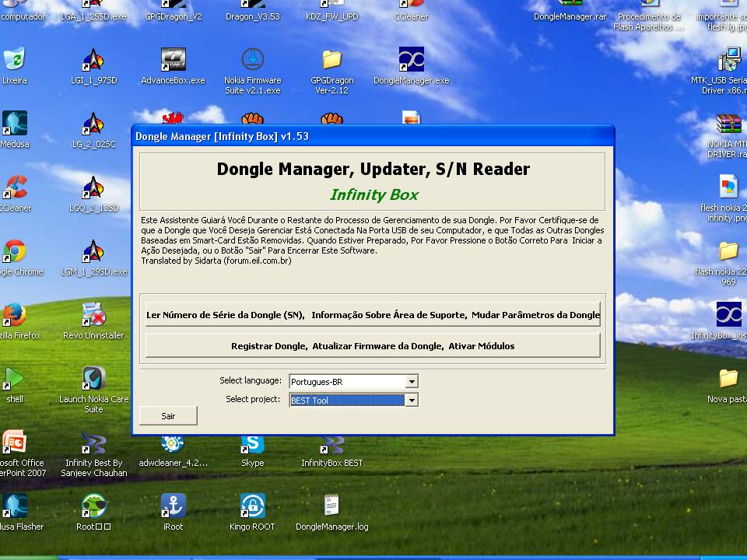The height and width of the screenshot is (560, 747).
Task: Launch CCleaner shortcut on left edge
Action: pyautogui.click(x=15, y=187)
